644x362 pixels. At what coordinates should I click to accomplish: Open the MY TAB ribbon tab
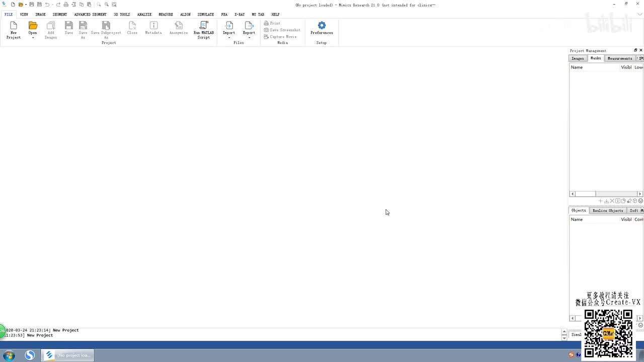pos(258,15)
